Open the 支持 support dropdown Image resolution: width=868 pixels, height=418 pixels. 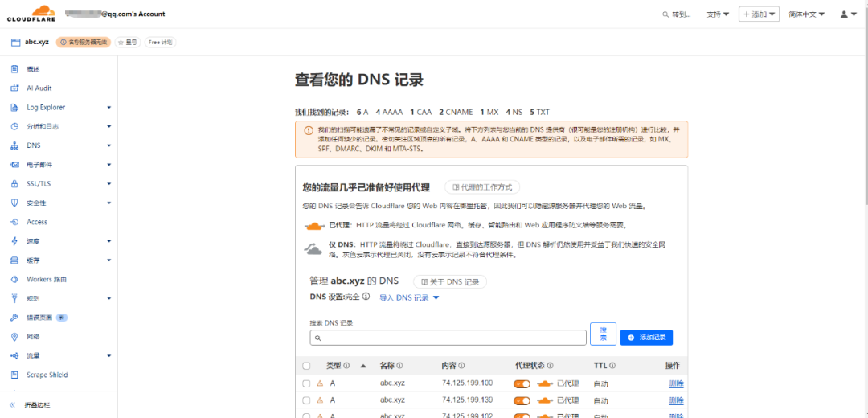click(718, 14)
